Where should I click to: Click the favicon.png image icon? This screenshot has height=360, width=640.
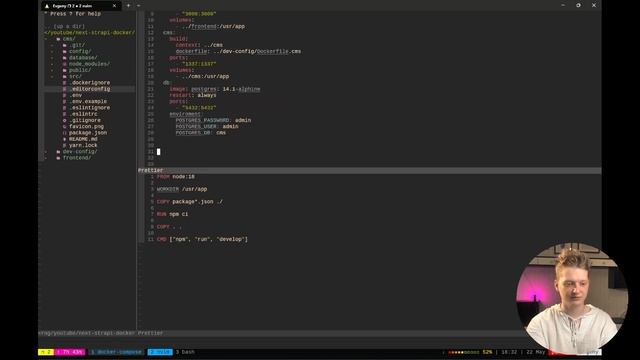coord(64,127)
